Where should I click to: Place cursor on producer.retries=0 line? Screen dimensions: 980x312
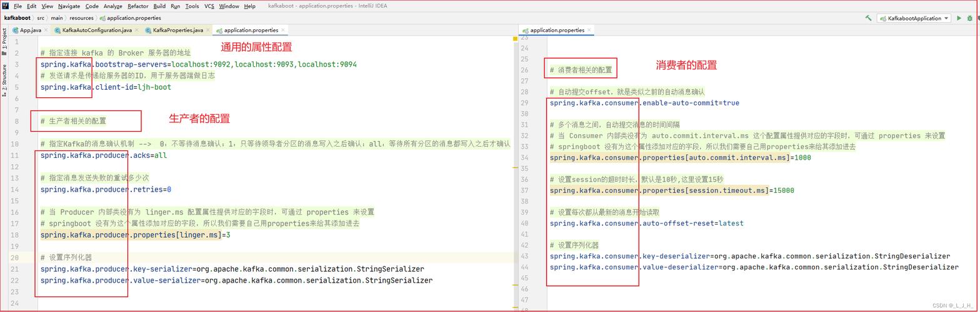pyautogui.click(x=106, y=190)
